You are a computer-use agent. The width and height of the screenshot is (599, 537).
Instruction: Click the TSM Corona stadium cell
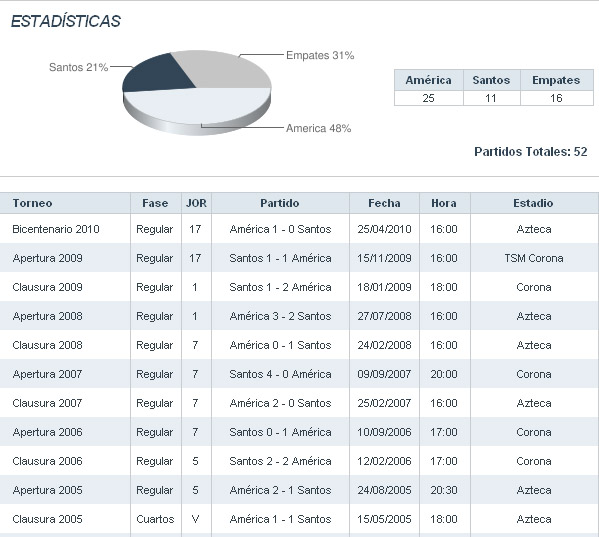[534, 258]
